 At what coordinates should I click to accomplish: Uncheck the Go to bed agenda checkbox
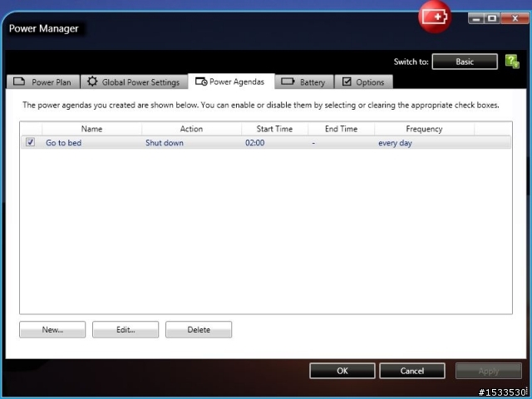click(x=30, y=142)
